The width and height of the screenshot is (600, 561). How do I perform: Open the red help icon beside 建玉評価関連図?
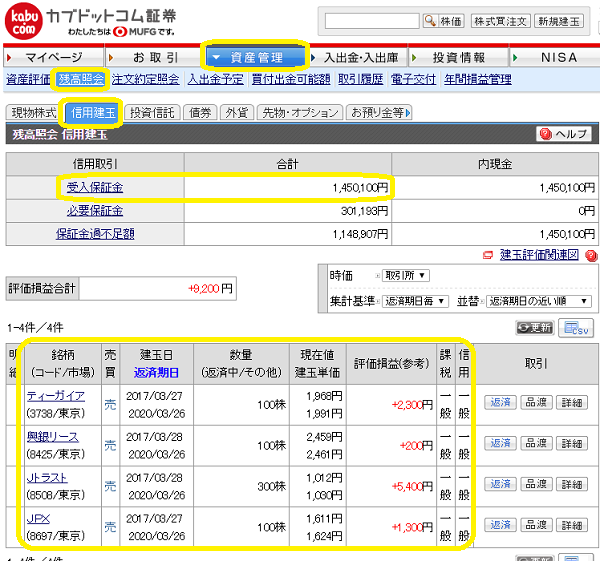pyautogui.click(x=591, y=256)
